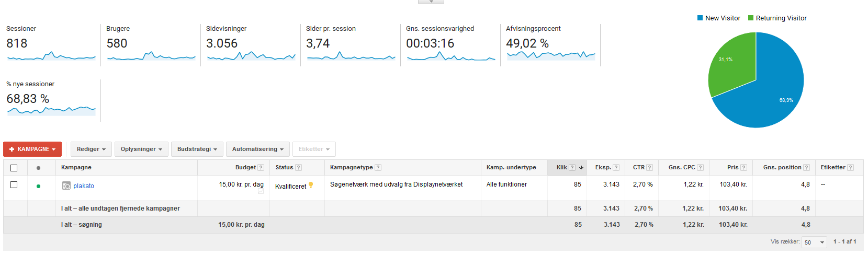Click the CTR column help icon
868x255 pixels.
[649, 168]
